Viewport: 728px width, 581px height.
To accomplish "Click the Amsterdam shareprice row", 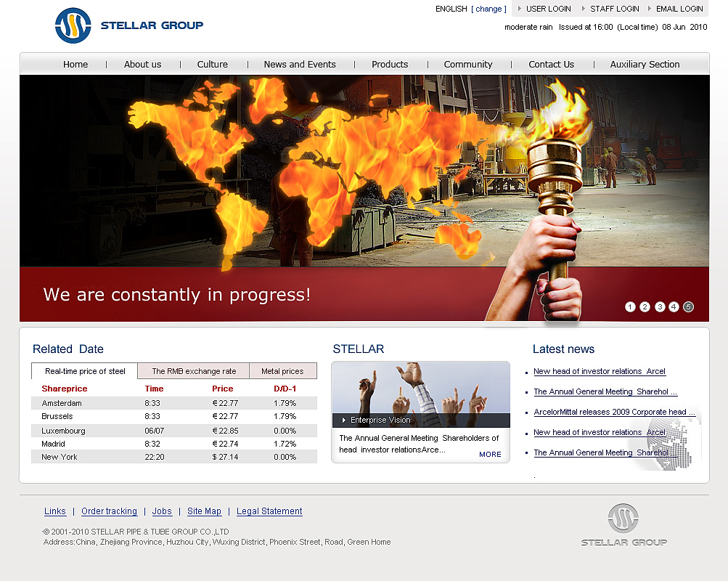I will tap(174, 403).
